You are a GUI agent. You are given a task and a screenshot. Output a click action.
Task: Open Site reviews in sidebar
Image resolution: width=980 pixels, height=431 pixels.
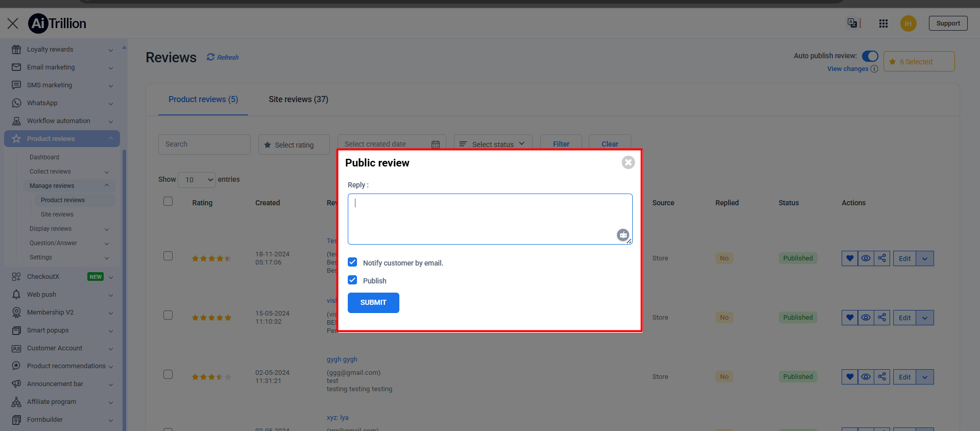pyautogui.click(x=57, y=214)
